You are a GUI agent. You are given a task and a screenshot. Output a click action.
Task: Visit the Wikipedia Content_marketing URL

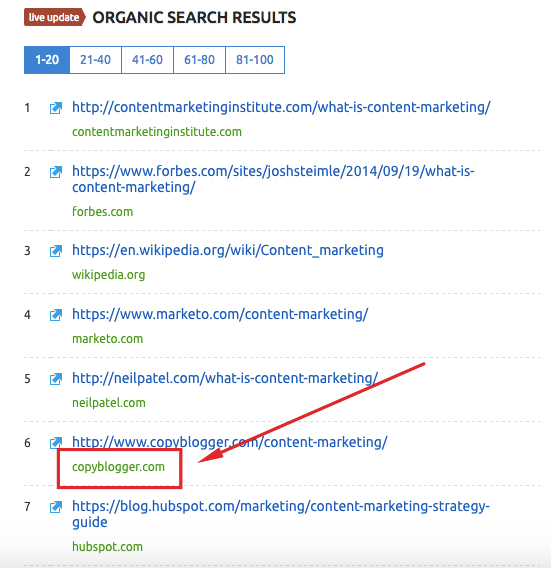tap(228, 250)
